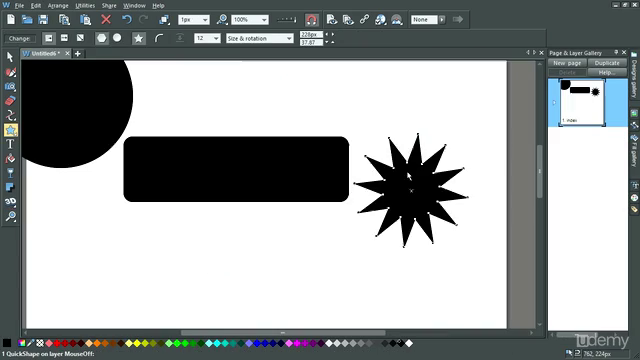Open the Arrange menu
This screenshot has height=360, width=640.
pos(58,6)
